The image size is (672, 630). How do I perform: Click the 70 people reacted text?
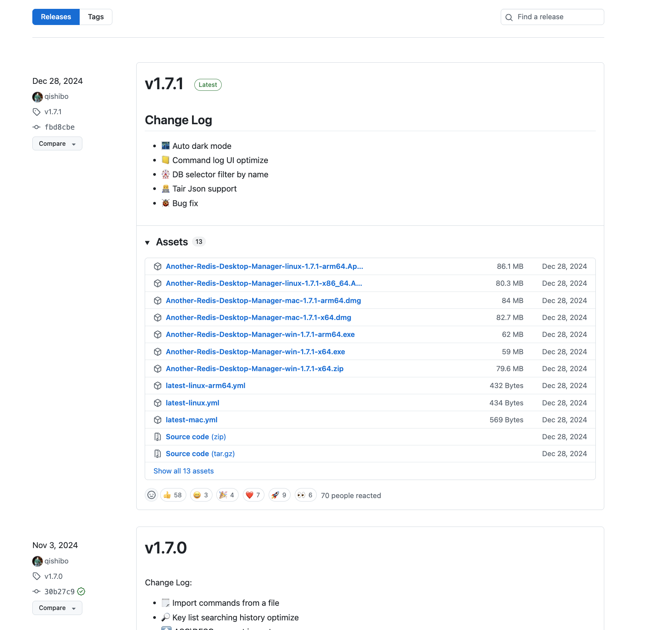(x=351, y=496)
